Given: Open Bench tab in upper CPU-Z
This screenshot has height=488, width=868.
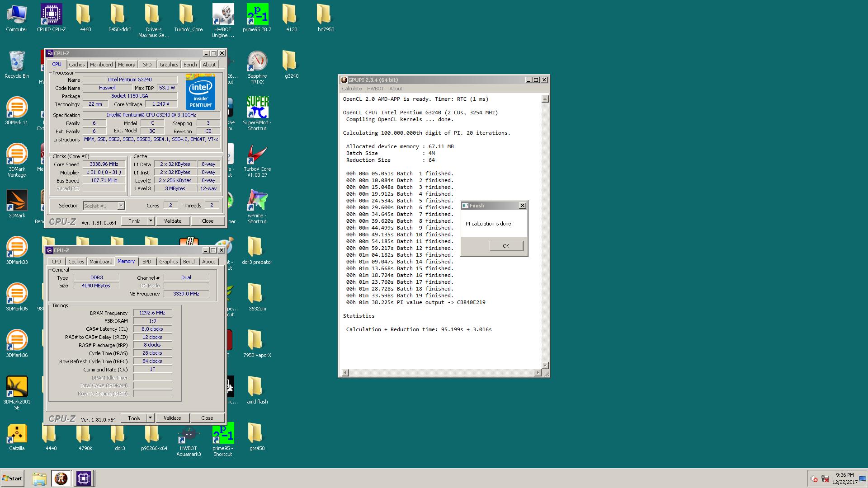Looking at the screenshot, I should [190, 65].
